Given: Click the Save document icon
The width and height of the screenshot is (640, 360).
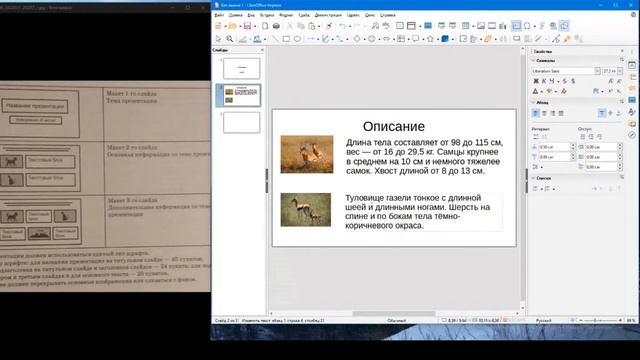Looking at the screenshot, I should (247, 26).
